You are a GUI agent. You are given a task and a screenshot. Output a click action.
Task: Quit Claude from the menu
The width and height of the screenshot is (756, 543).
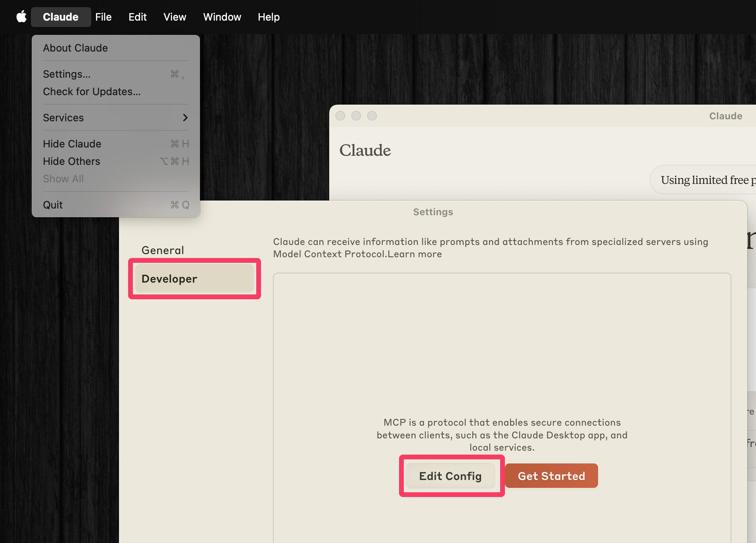[53, 205]
